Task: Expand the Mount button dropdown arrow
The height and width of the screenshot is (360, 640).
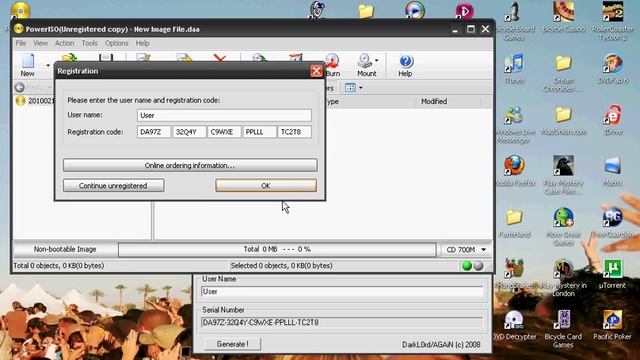Action: click(376, 60)
